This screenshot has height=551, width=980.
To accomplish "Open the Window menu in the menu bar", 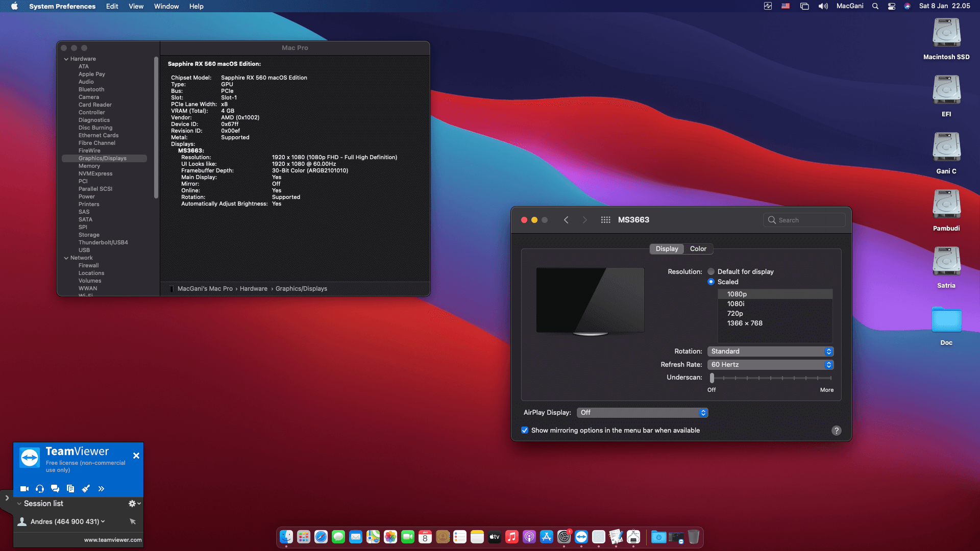I will (166, 6).
